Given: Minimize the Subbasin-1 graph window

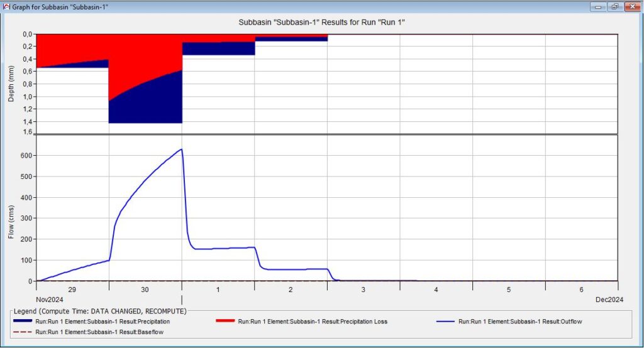Looking at the screenshot, I should 599,6.
